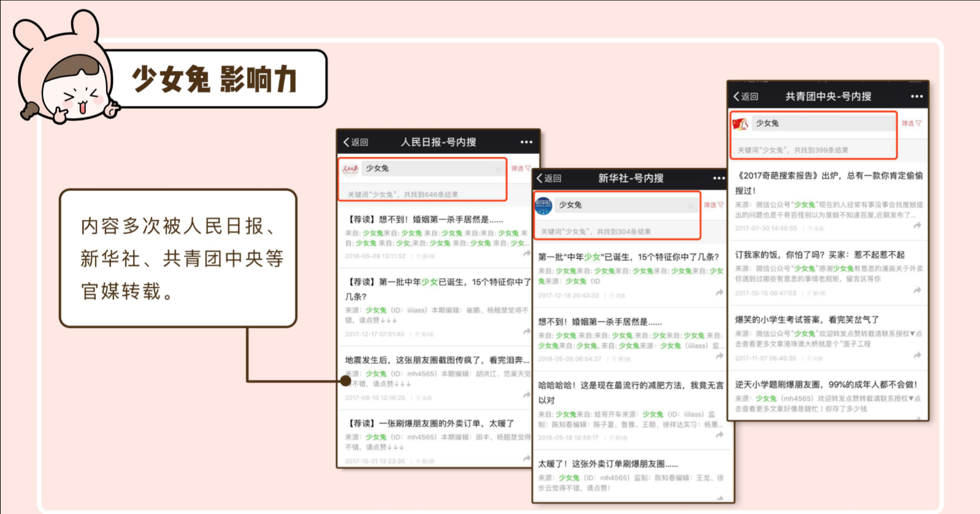980x514 pixels.
Task: Open the three-dot menu in 共青团中央-号内搜
Action: click(x=917, y=96)
